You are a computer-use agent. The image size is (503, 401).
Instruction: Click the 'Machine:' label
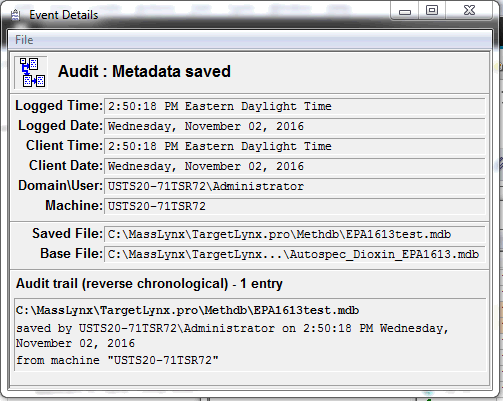[74, 206]
